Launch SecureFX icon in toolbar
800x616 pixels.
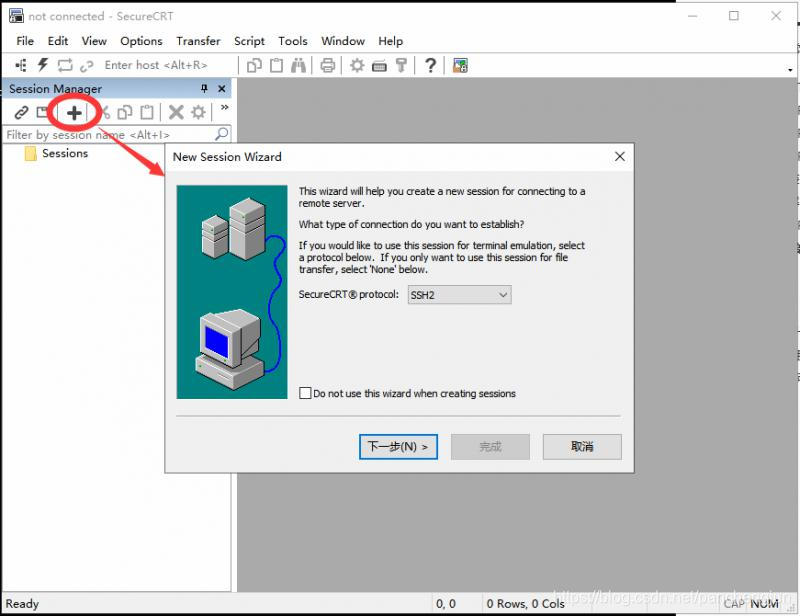point(460,65)
